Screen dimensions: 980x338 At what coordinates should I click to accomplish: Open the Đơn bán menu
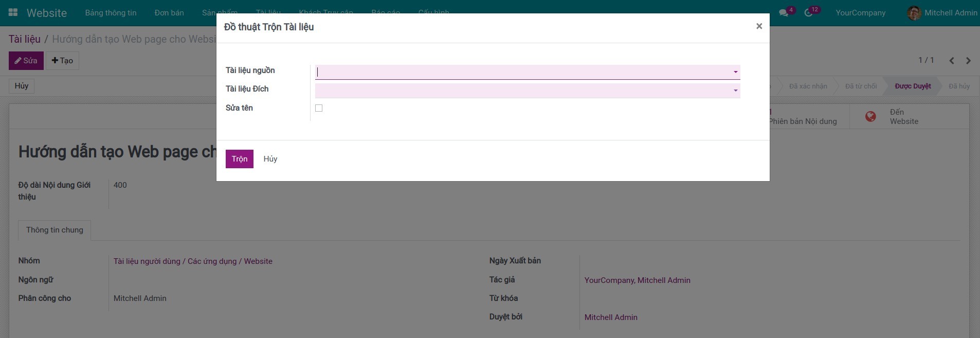[169, 13]
